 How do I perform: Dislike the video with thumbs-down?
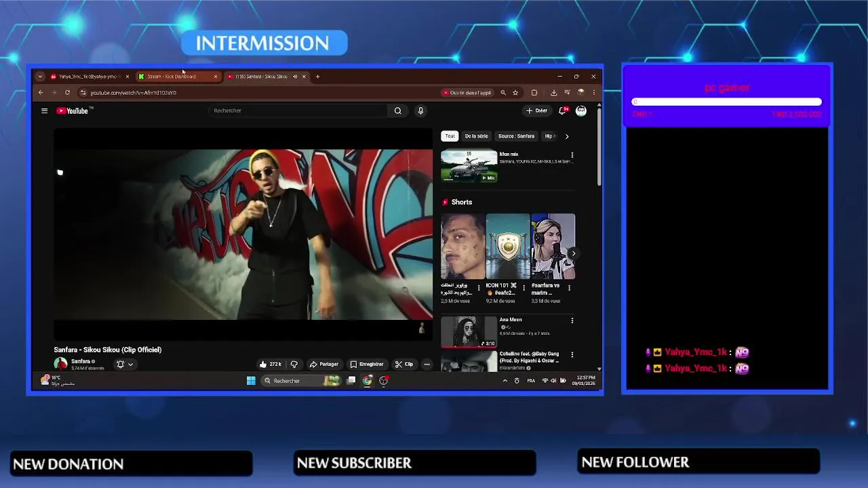294,364
